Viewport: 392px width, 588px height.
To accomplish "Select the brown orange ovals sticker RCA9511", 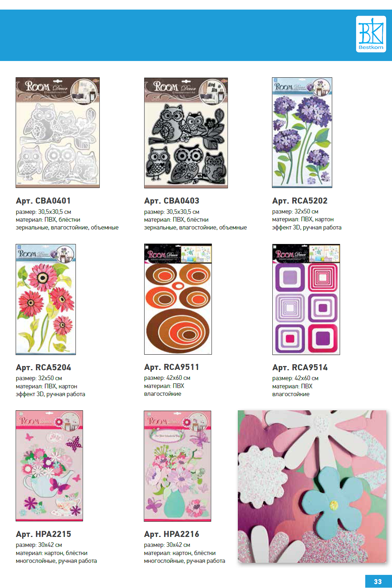I will (178, 299).
